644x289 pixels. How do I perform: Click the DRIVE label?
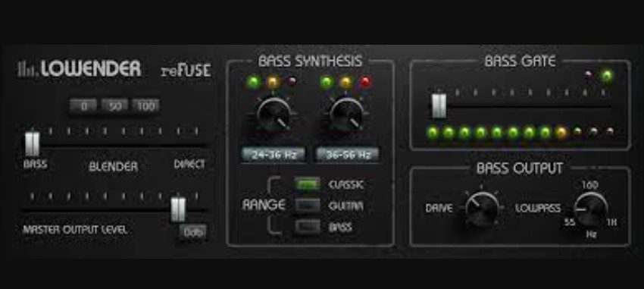[439, 209]
